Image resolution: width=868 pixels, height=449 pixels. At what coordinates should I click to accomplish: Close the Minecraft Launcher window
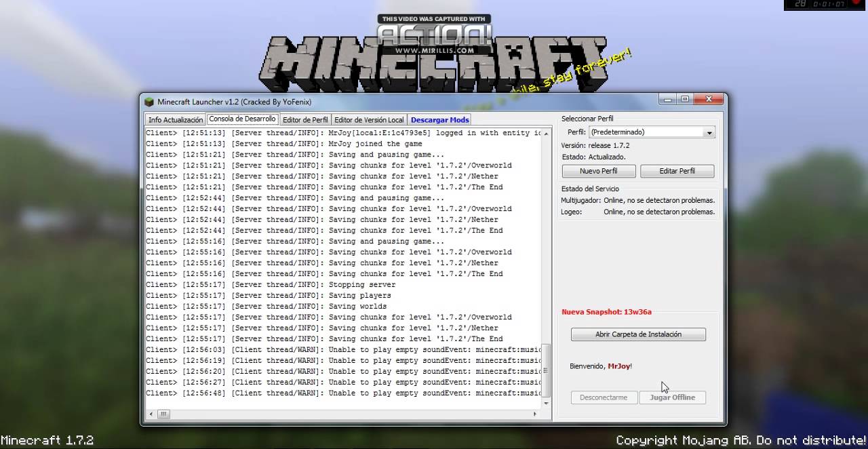709,99
